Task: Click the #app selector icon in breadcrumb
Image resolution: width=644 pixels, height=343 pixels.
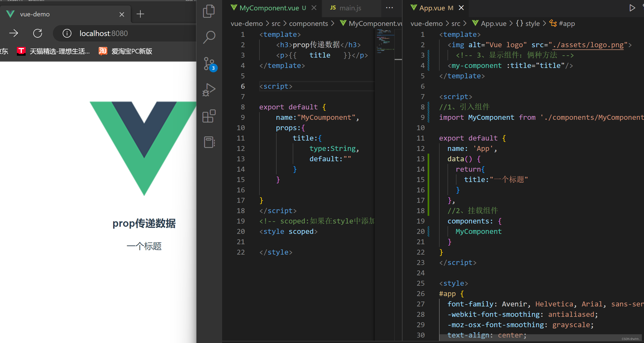Action: coord(553,23)
